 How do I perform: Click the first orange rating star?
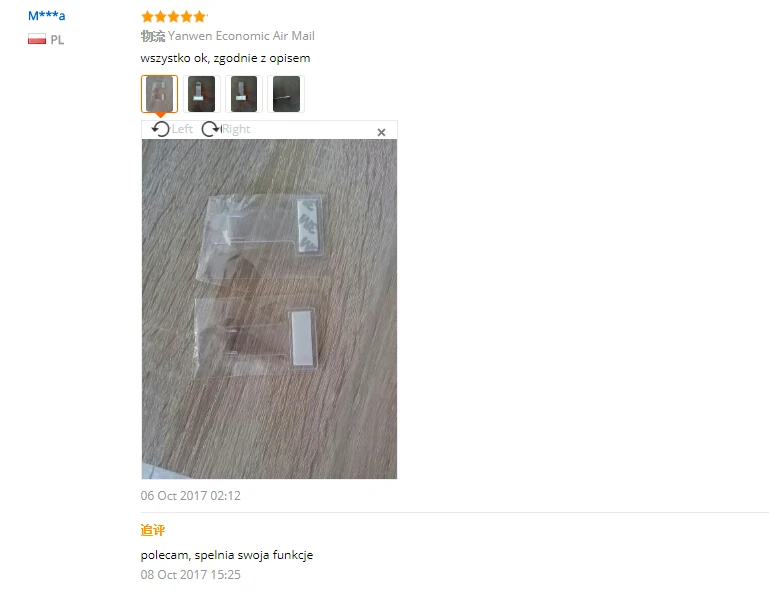pos(148,17)
